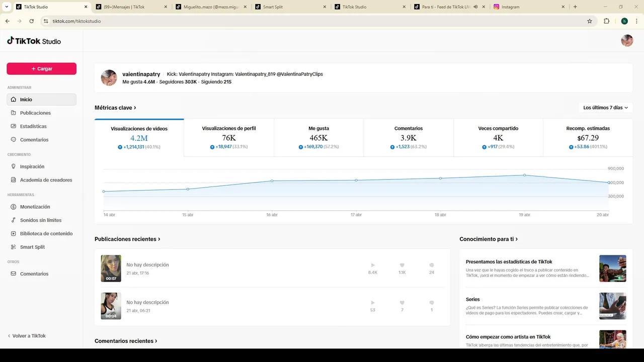
Task: Click the TikTok Studio logo
Action: (x=34, y=41)
